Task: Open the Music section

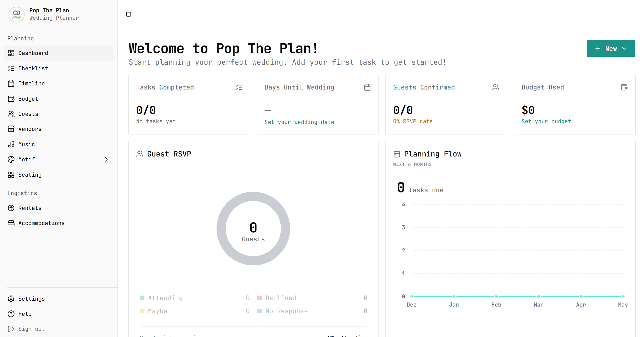Action: [x=26, y=144]
